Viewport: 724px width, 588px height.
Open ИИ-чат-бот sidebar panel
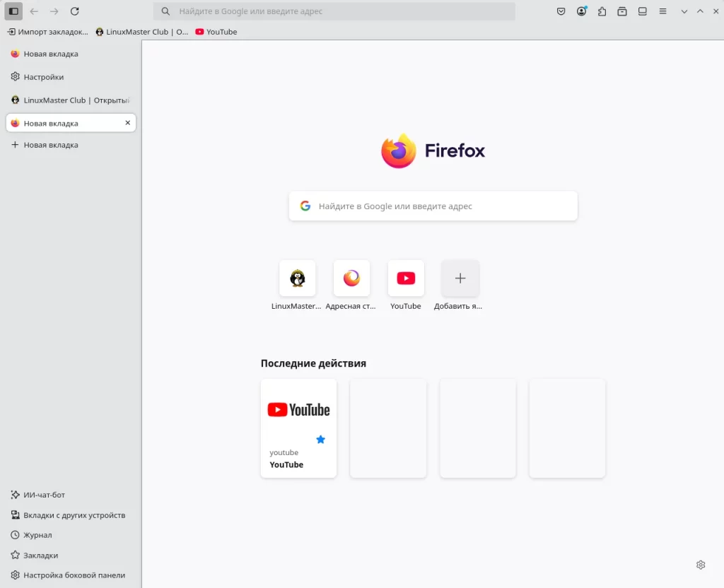coord(37,495)
